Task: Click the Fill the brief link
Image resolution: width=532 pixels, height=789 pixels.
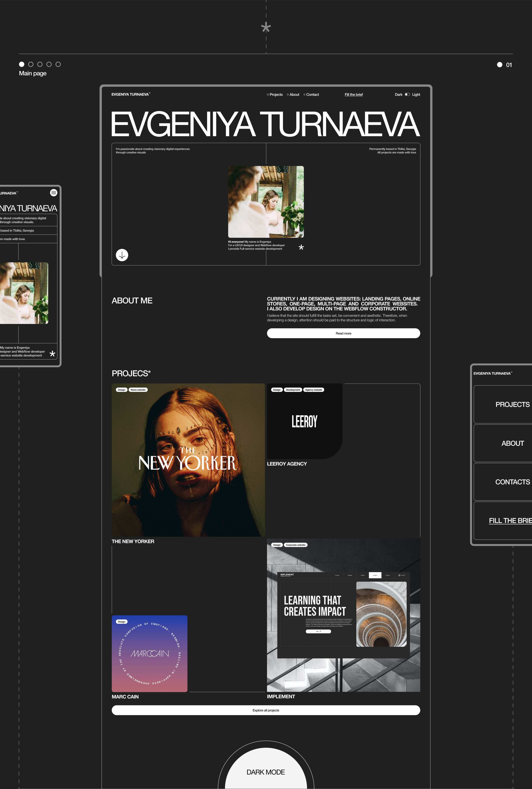Action: coord(354,95)
